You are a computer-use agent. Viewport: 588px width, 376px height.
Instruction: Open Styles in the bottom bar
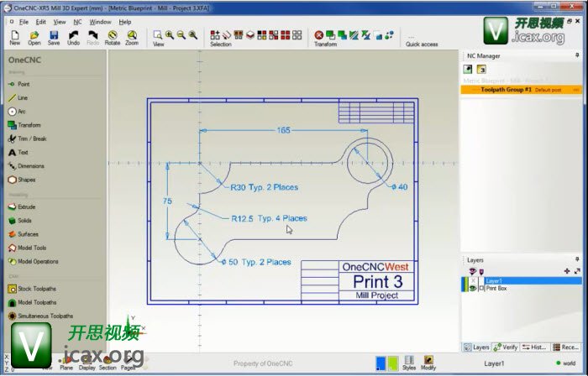tap(409, 363)
